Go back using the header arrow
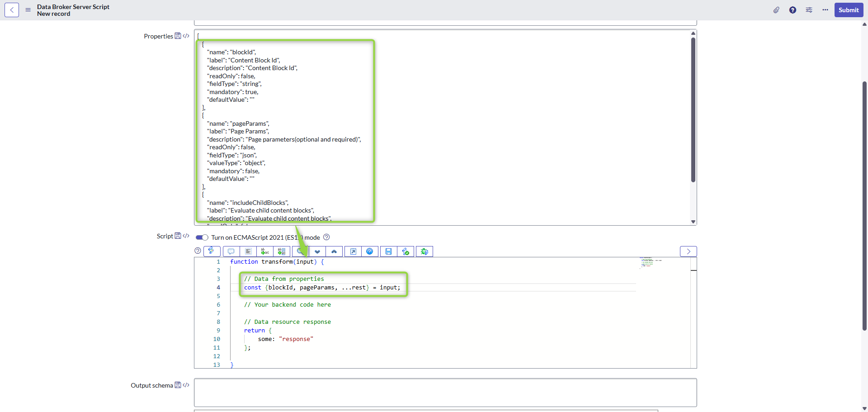The height and width of the screenshot is (412, 868). (x=12, y=10)
